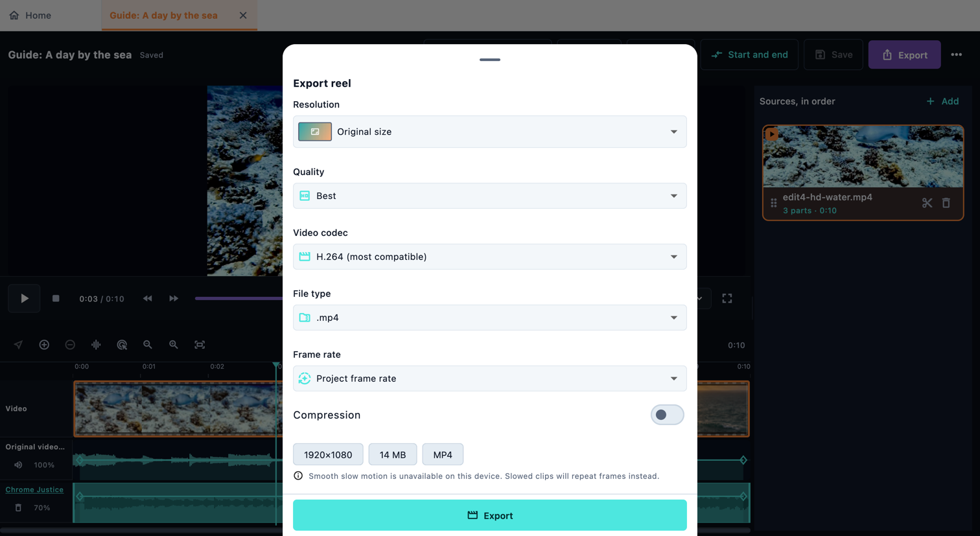Viewport: 980px width, 536px height.
Task: Open the three-dot more options menu
Action: point(957,55)
